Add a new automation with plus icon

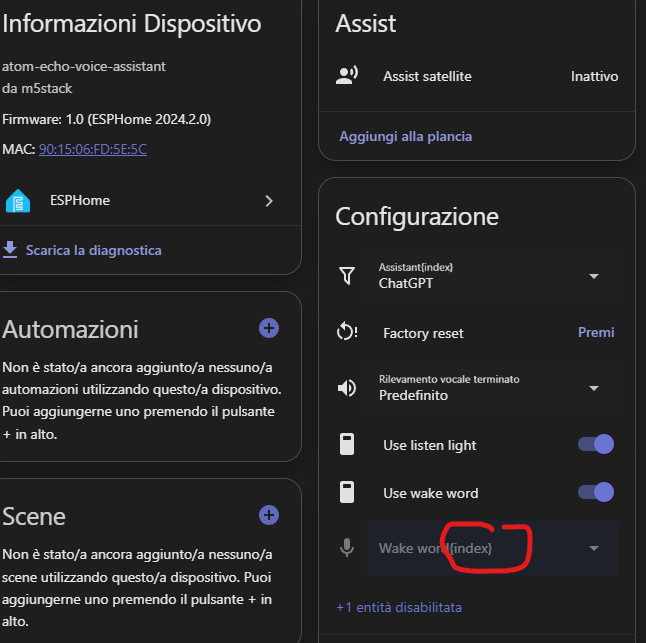click(268, 328)
